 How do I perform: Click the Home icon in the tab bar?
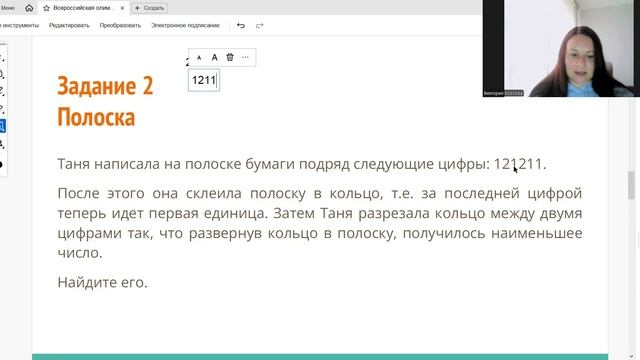pyautogui.click(x=29, y=8)
